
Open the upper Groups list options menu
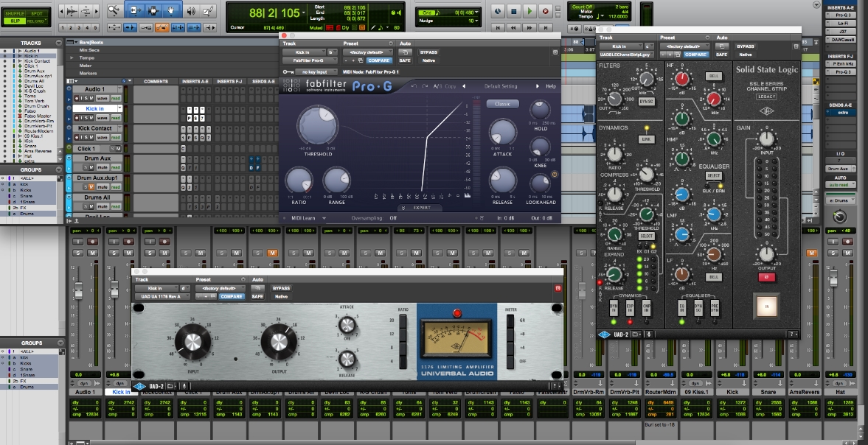pyautogui.click(x=59, y=169)
